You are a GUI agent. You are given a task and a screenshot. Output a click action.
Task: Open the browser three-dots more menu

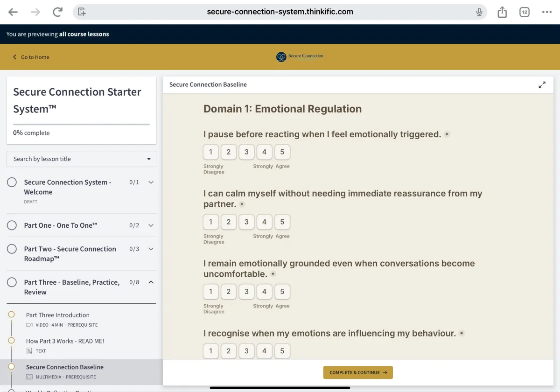pyautogui.click(x=547, y=12)
